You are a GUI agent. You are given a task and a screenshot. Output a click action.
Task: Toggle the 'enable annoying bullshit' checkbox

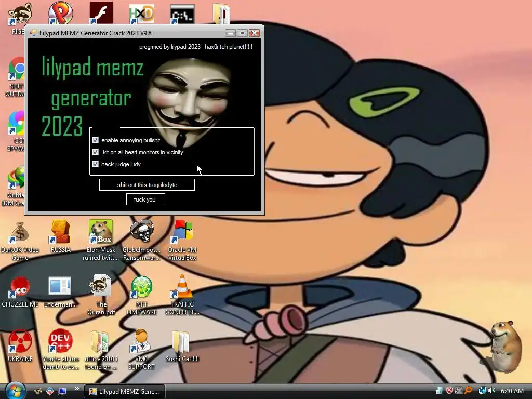point(96,140)
